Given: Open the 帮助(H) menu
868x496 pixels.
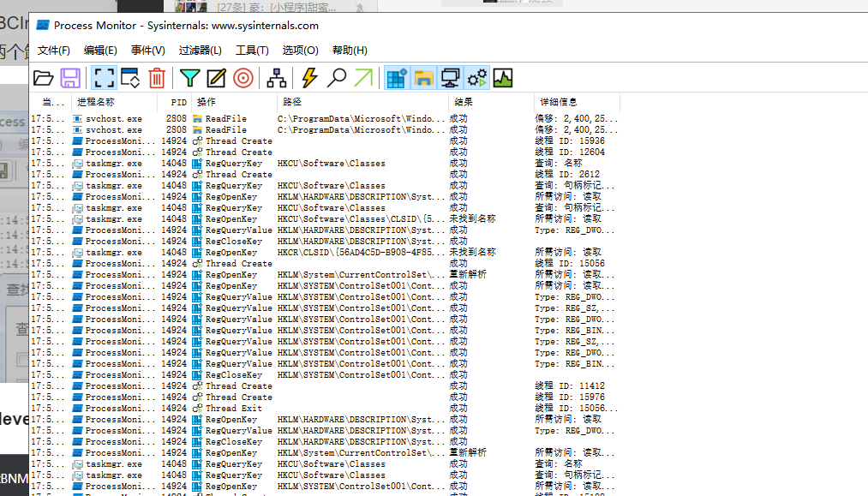Looking at the screenshot, I should pyautogui.click(x=350, y=51).
